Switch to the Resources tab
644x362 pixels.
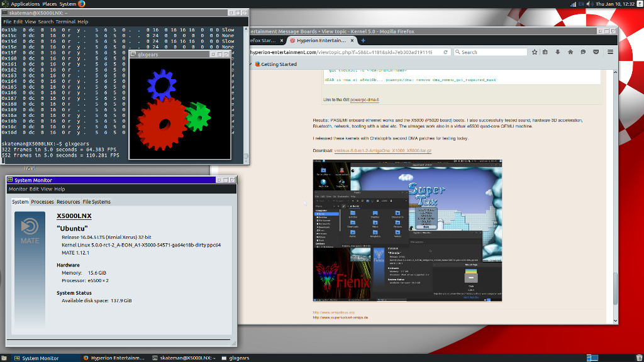(x=68, y=202)
